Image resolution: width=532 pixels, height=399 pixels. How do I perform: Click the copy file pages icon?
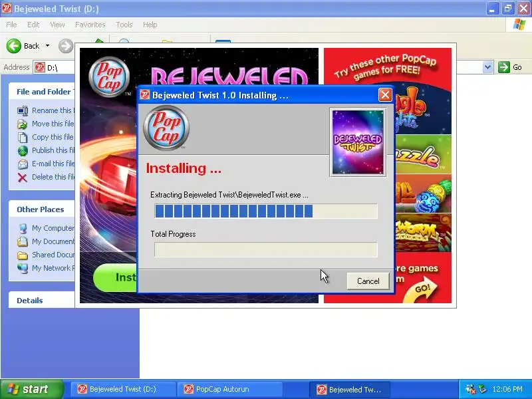click(23, 138)
